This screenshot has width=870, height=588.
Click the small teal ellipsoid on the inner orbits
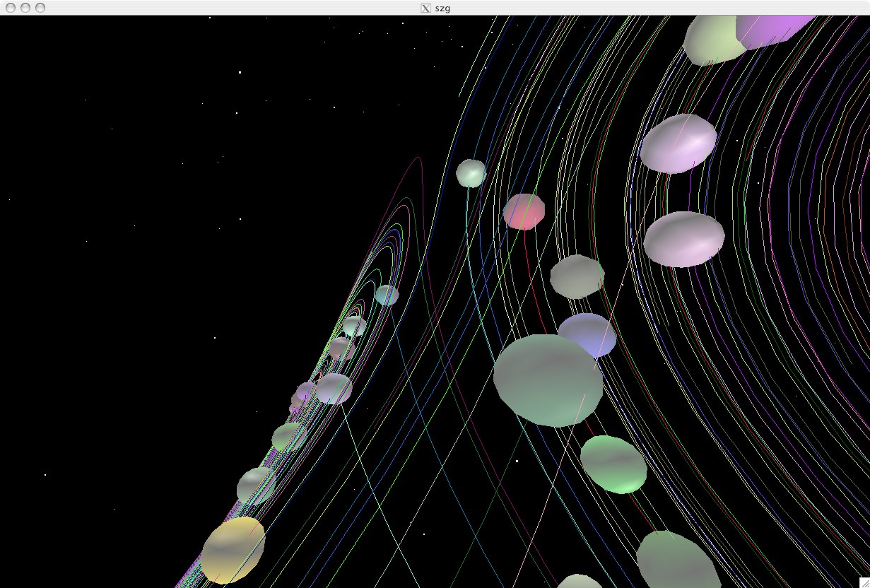pyautogui.click(x=387, y=295)
